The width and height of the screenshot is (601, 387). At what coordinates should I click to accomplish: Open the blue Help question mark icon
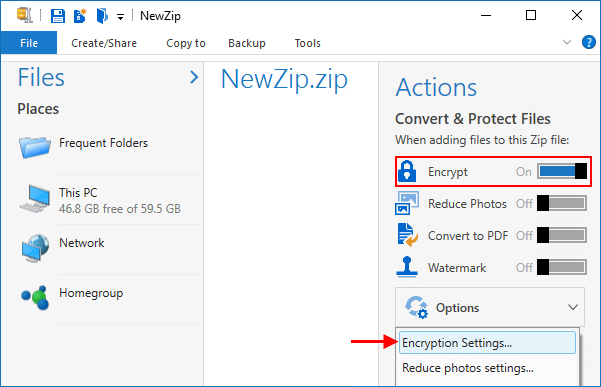point(588,42)
